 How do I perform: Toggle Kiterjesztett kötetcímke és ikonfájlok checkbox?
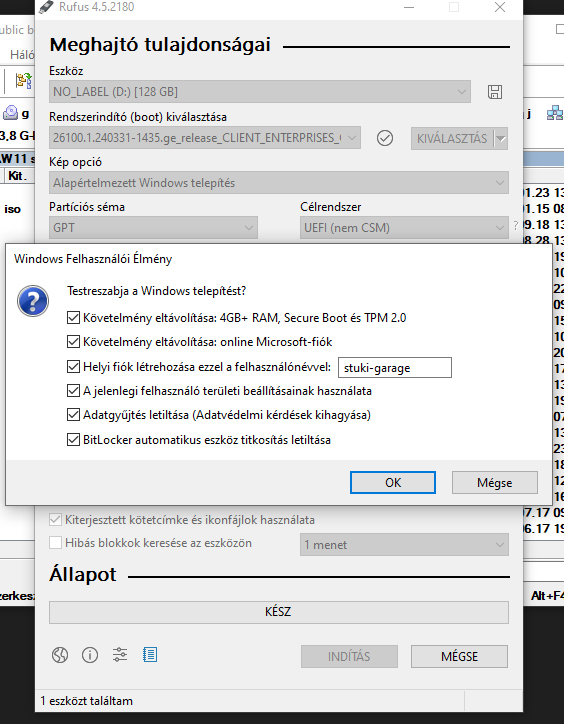pos(55,519)
